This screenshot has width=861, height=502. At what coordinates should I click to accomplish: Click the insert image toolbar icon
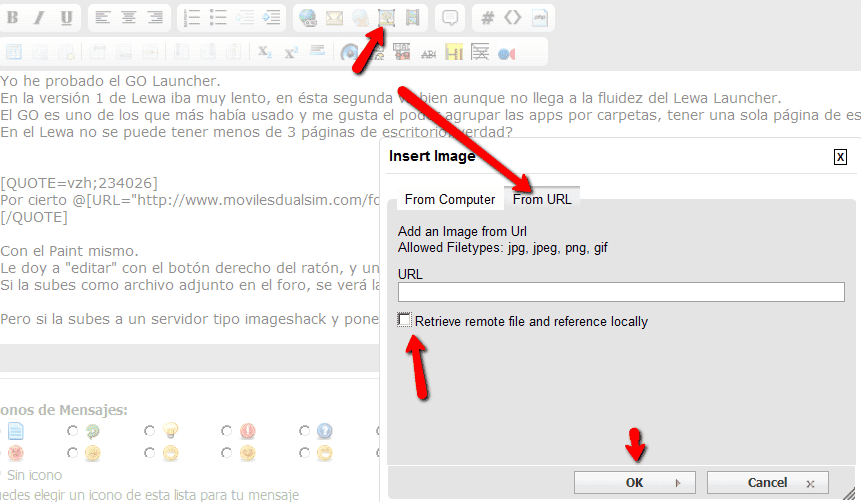tap(387, 18)
